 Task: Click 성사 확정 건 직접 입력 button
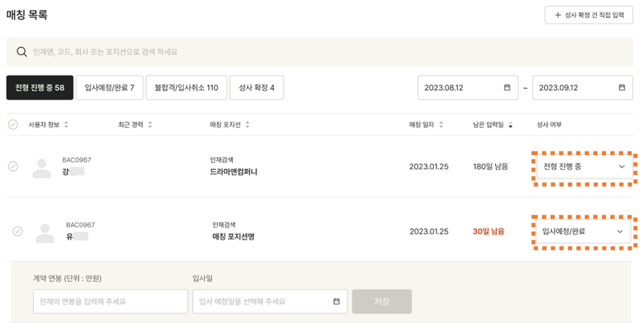pos(589,15)
